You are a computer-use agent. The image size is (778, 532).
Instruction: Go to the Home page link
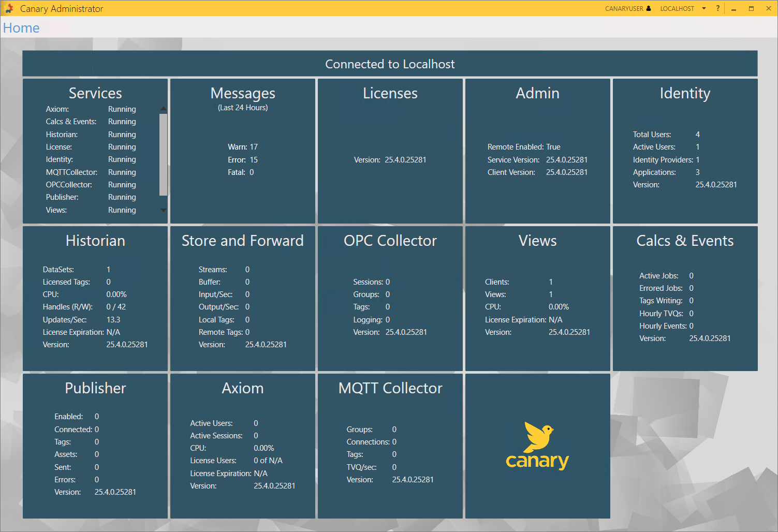(21, 28)
